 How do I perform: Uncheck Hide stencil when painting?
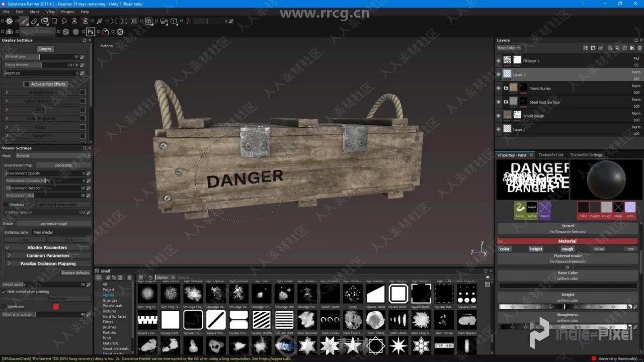(x=4, y=292)
